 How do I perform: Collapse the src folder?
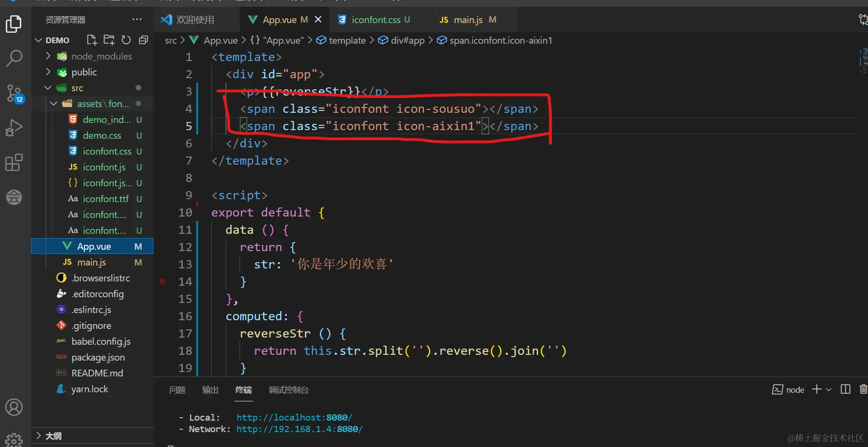point(48,88)
